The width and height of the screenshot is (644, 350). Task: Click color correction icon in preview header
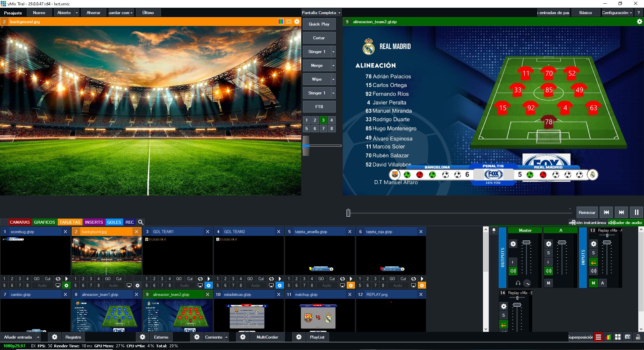click(x=281, y=21)
